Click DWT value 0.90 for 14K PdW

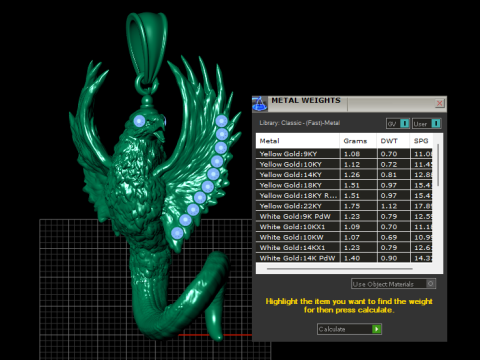click(389, 258)
